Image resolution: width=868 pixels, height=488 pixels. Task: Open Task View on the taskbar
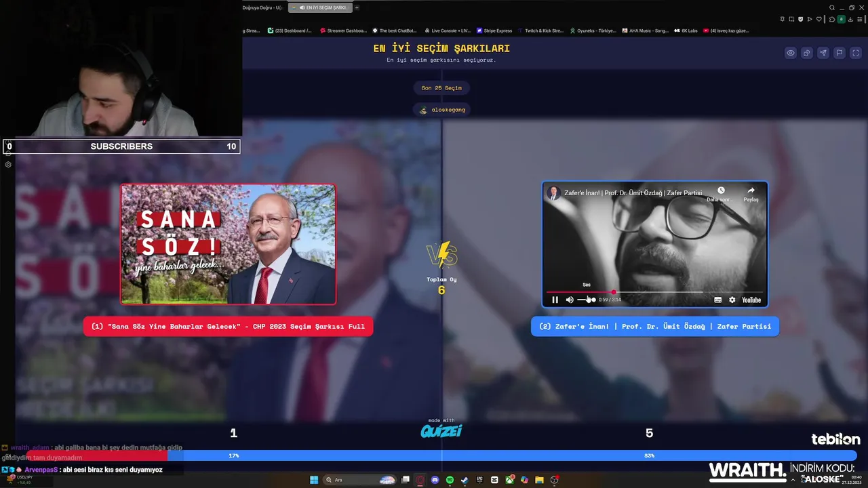pos(406,480)
